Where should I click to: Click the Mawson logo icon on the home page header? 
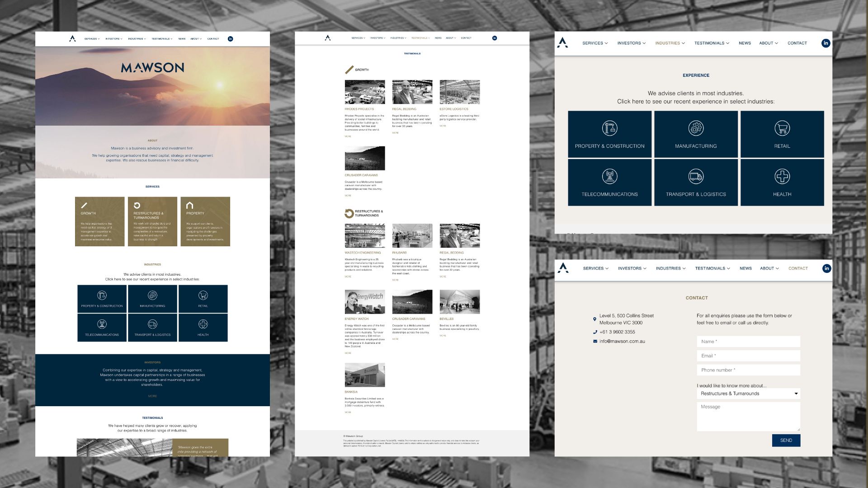pos(72,38)
